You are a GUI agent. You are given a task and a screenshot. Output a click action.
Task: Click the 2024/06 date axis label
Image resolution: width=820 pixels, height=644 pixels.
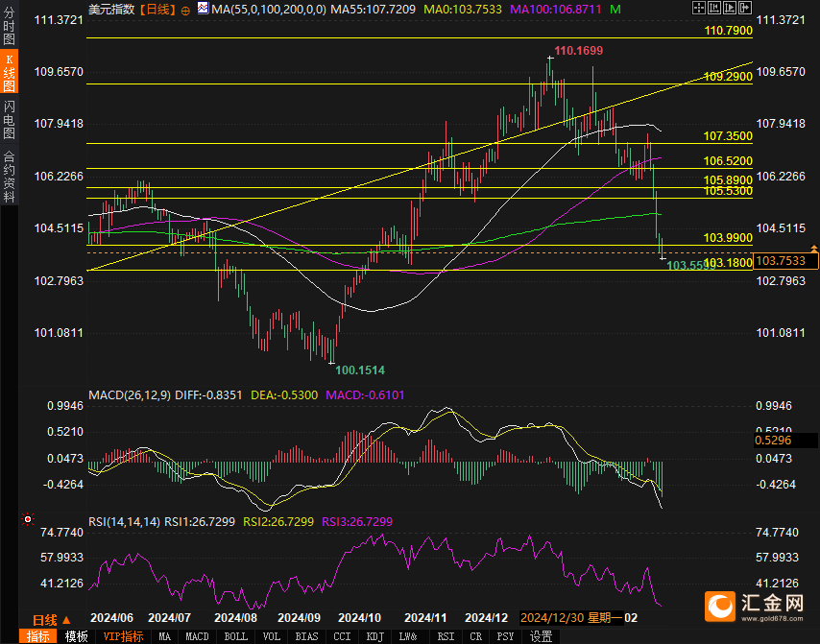(x=112, y=618)
